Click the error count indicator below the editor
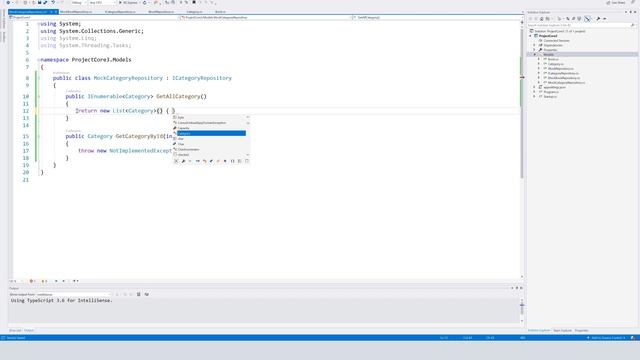Viewport: 640px width, 360px height. click(33, 281)
